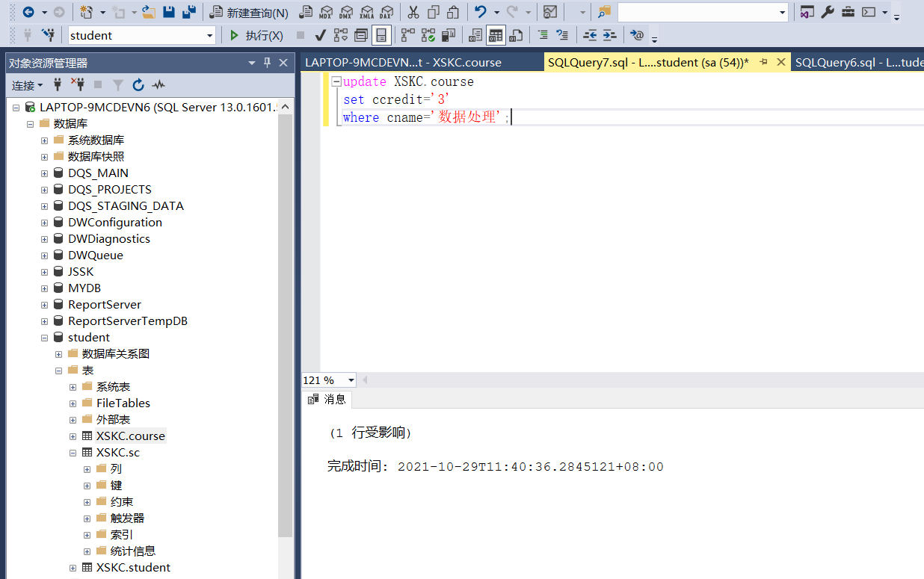Open the 消息 results tab

[327, 400]
